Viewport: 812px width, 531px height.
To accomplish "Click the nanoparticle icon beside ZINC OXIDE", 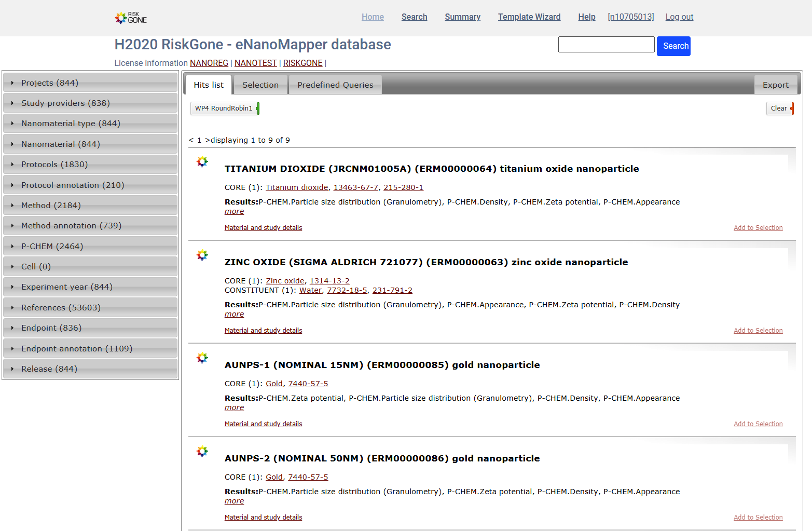I will [202, 255].
